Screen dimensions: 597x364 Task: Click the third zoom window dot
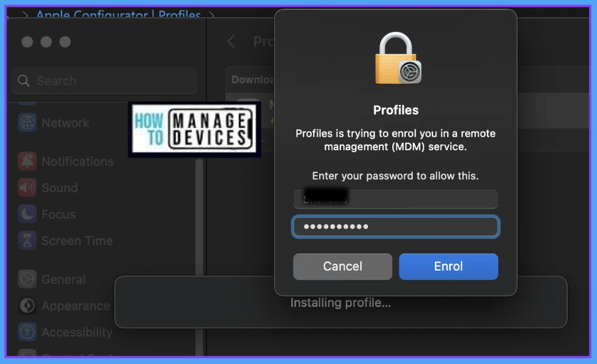pos(65,41)
